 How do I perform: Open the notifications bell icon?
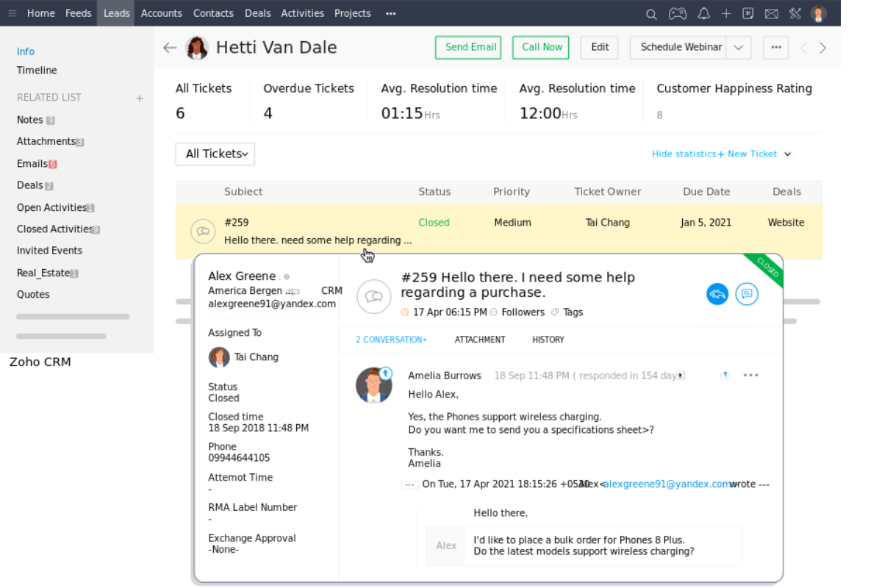point(703,13)
